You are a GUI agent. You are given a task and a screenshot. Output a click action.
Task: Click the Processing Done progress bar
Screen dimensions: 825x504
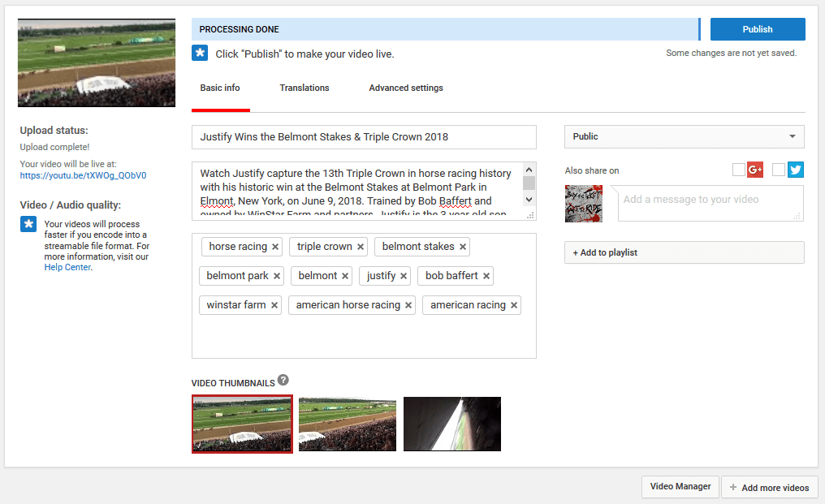pyautogui.click(x=445, y=29)
